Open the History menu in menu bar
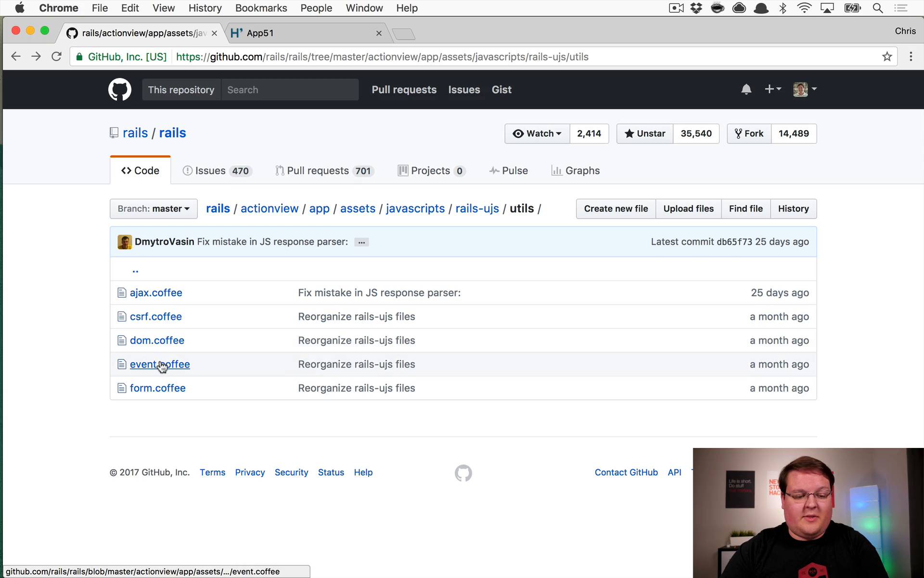This screenshot has width=924, height=578. click(205, 8)
